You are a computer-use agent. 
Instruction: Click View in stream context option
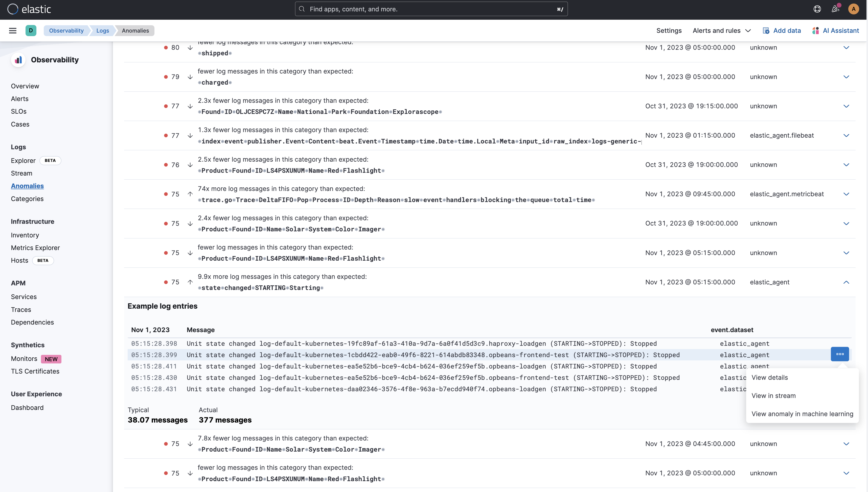point(773,396)
